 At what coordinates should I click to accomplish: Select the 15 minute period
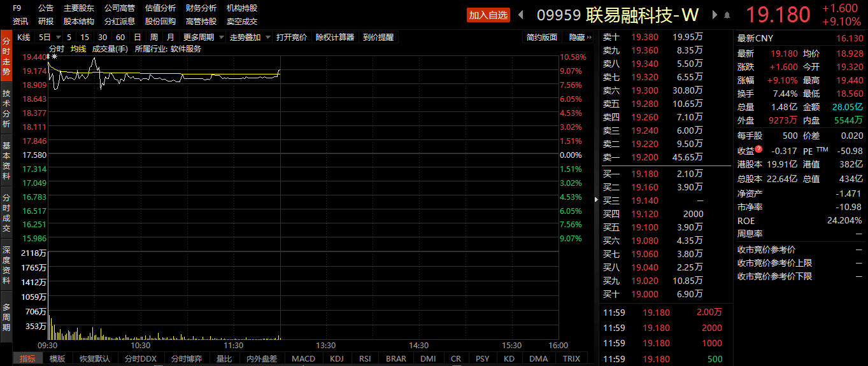[x=85, y=38]
